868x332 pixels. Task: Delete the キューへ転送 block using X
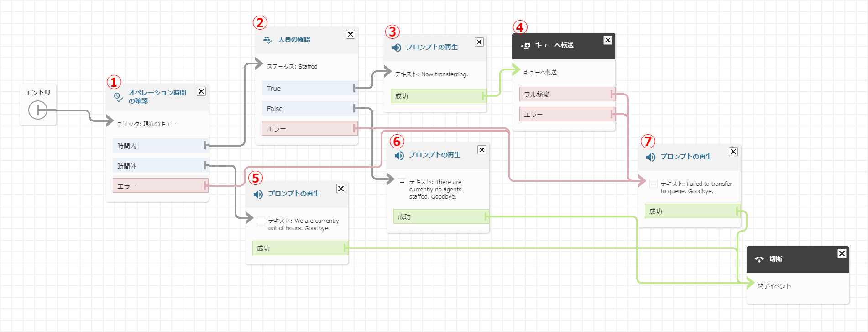pos(608,40)
